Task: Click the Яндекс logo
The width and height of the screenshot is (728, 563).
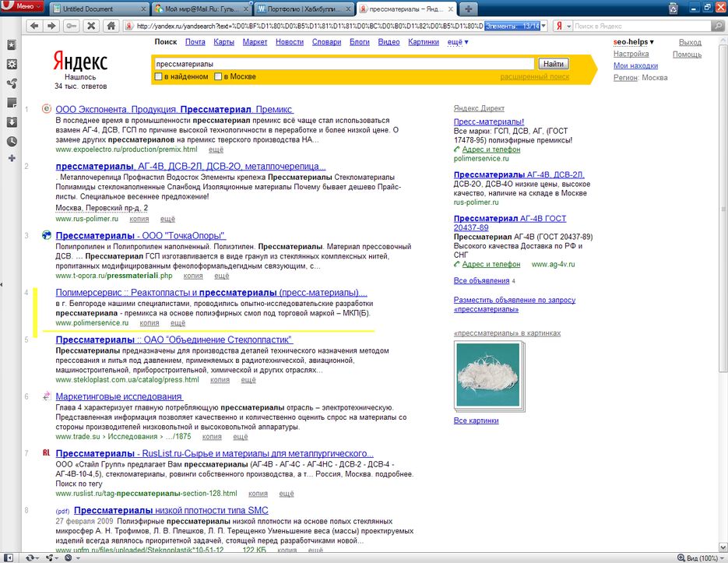Action: click(x=80, y=61)
